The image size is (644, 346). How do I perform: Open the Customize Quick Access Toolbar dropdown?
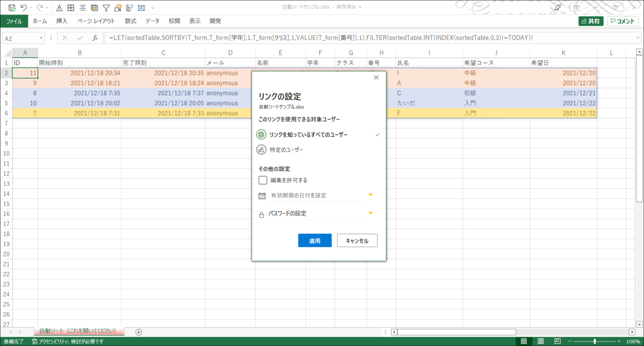(152, 8)
